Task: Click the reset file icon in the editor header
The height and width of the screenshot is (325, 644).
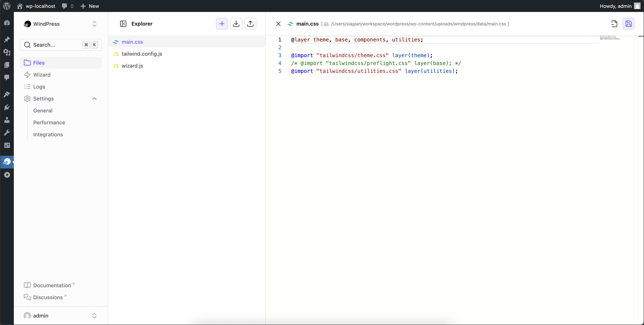Action: point(614,24)
